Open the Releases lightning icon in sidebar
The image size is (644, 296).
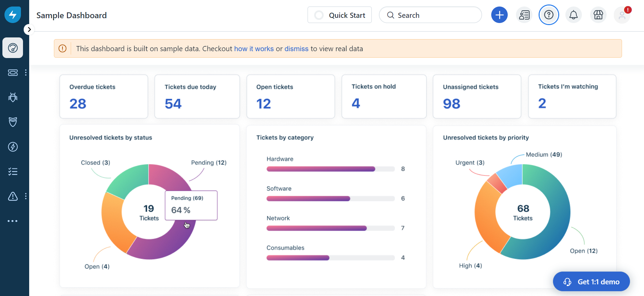pos(13,147)
